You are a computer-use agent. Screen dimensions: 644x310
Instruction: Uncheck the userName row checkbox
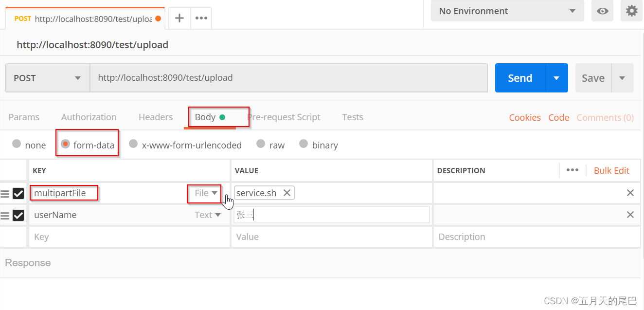[x=18, y=215]
